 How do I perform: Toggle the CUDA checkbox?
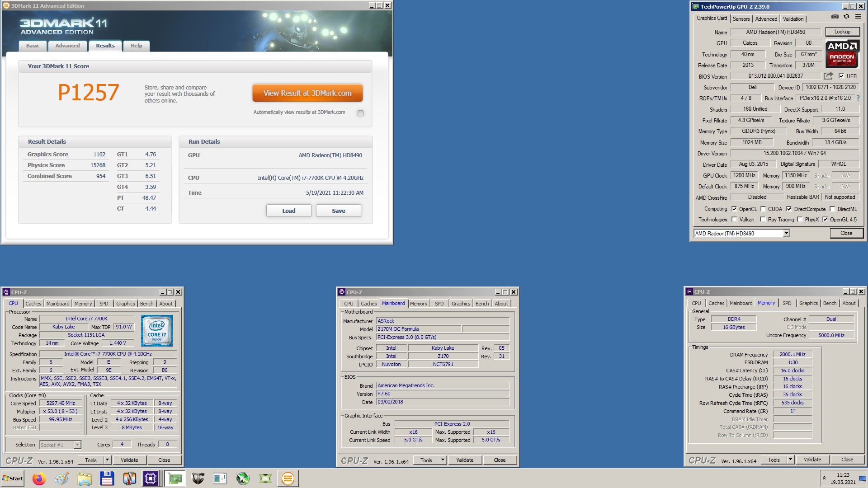point(763,209)
